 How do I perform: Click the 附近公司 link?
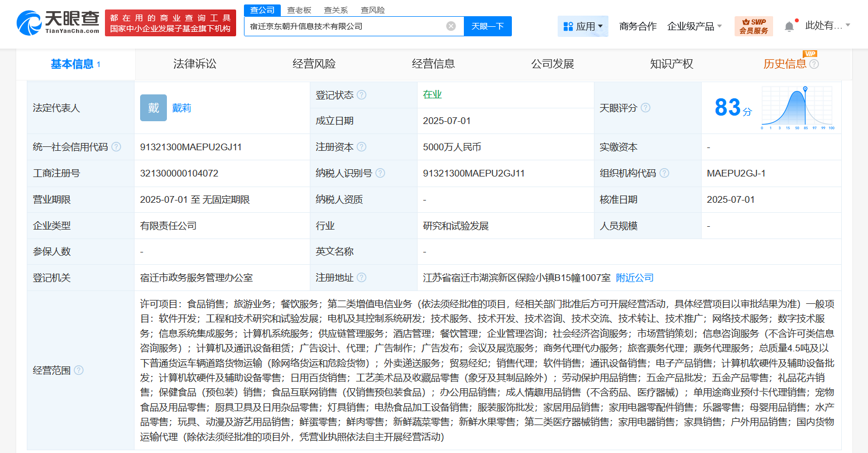635,278
